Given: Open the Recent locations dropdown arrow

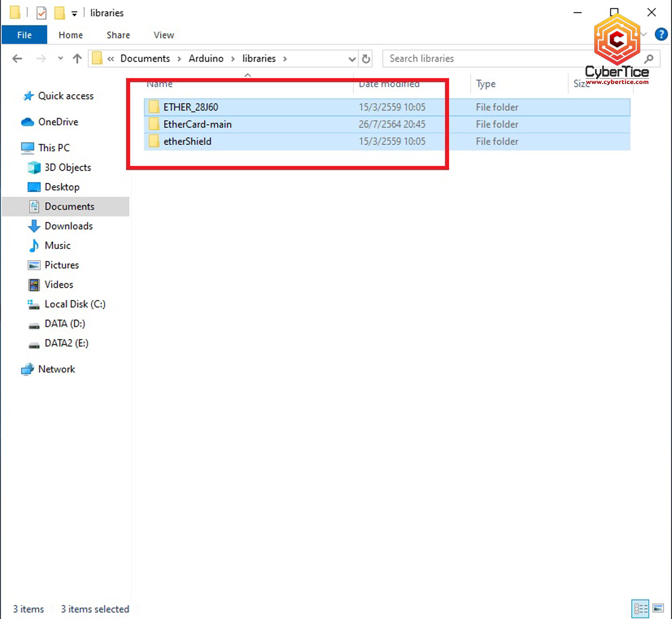Looking at the screenshot, I should click(x=60, y=59).
